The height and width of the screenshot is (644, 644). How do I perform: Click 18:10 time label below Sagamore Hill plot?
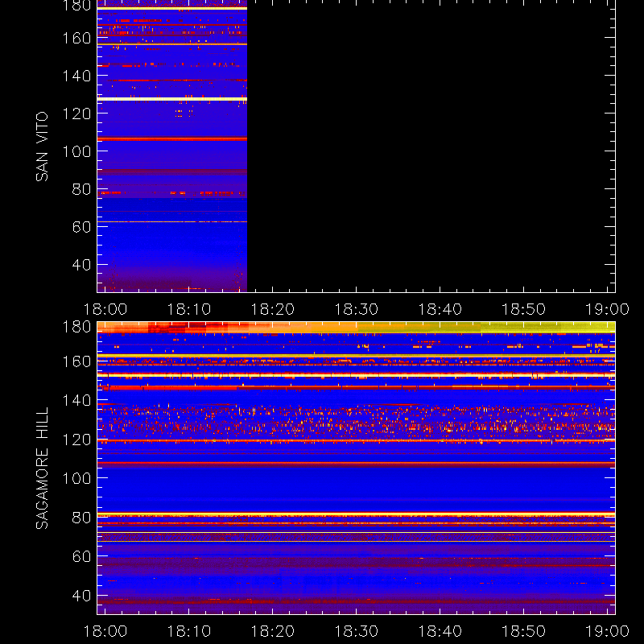coord(189,631)
